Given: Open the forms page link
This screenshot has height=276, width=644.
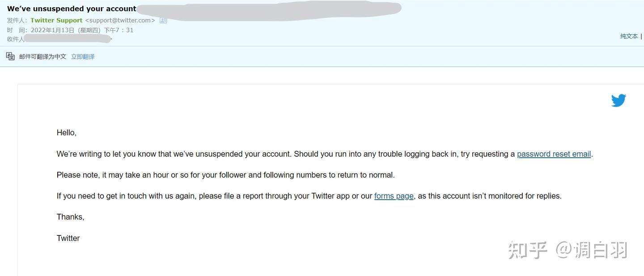Looking at the screenshot, I should coord(394,196).
